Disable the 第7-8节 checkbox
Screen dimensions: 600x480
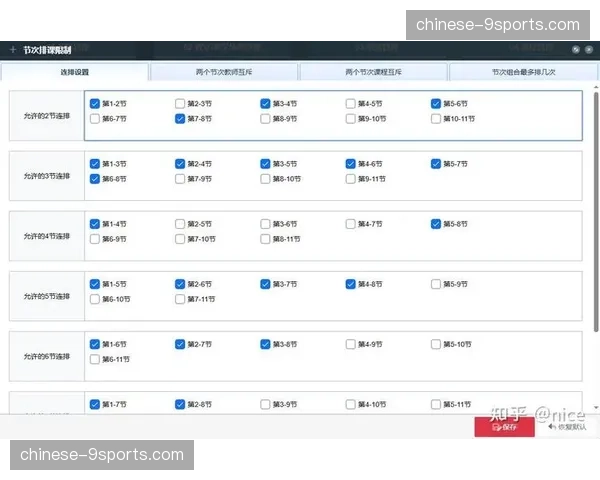[x=180, y=118]
